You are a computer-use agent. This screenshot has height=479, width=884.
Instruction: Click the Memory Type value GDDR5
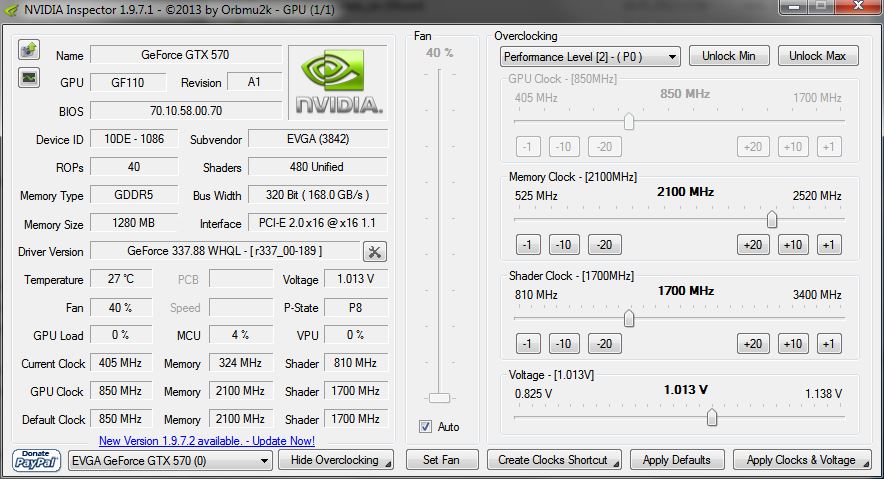tap(134, 195)
